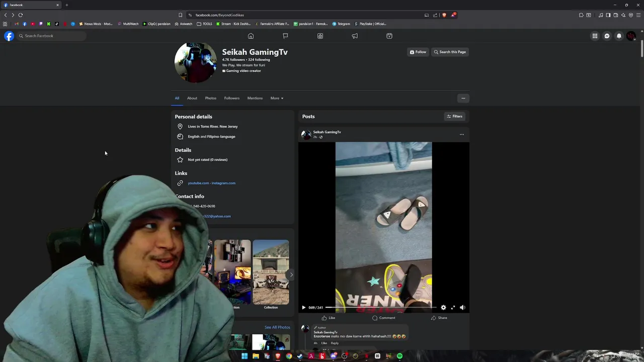Open Seikah GamingTv profile picture
The width and height of the screenshot is (644, 362).
pyautogui.click(x=196, y=62)
